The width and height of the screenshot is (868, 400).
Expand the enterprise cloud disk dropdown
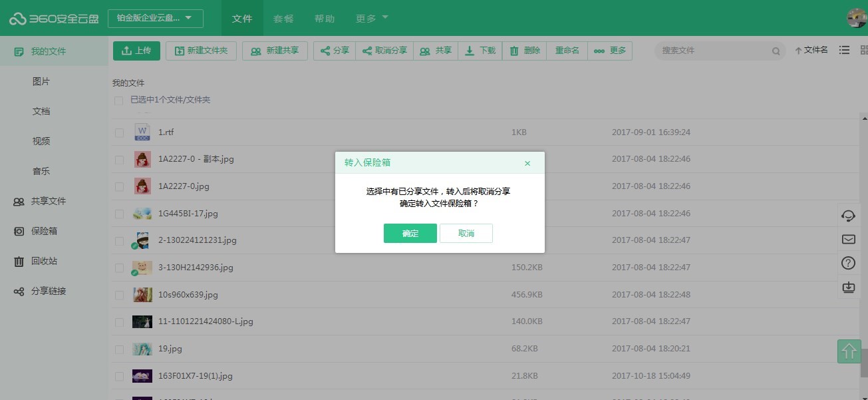click(156, 18)
